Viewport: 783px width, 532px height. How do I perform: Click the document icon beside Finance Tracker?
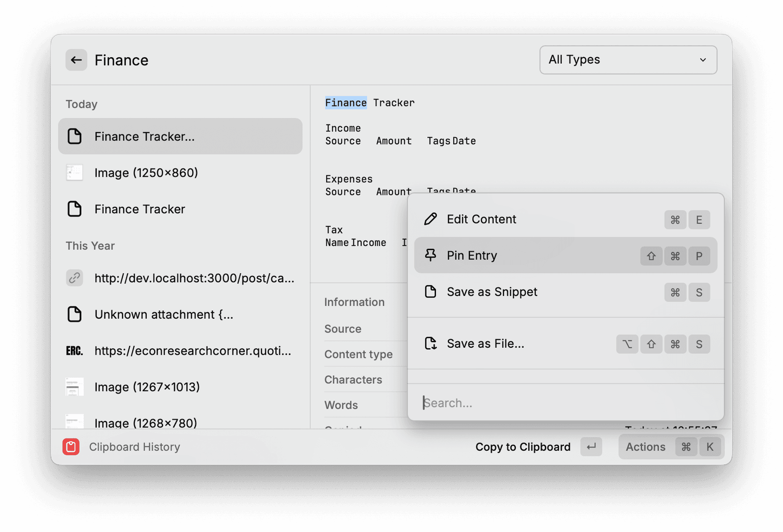[74, 209]
